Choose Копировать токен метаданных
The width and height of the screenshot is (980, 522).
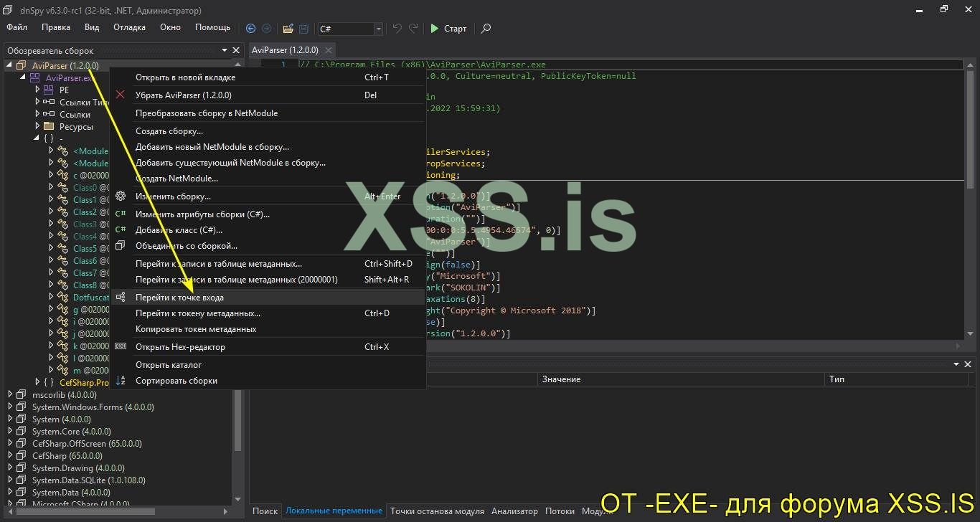[x=268, y=329]
